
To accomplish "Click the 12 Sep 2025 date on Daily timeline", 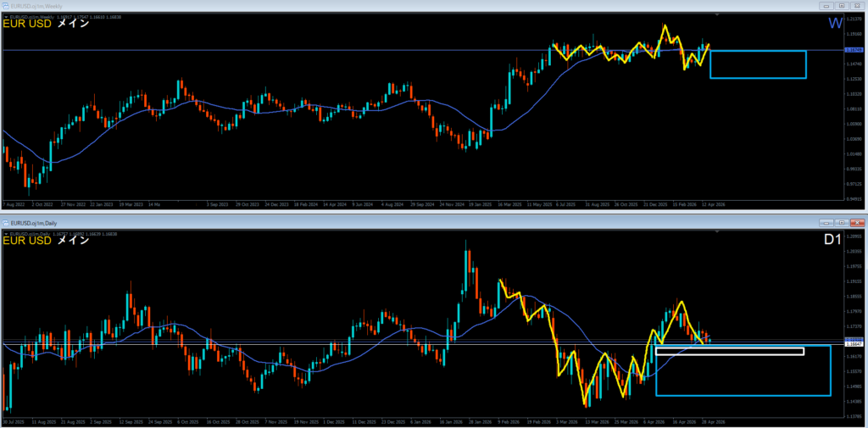I will [x=130, y=421].
